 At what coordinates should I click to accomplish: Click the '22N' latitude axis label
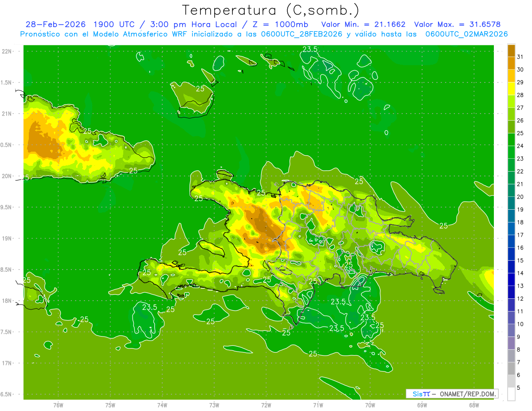tap(7, 51)
